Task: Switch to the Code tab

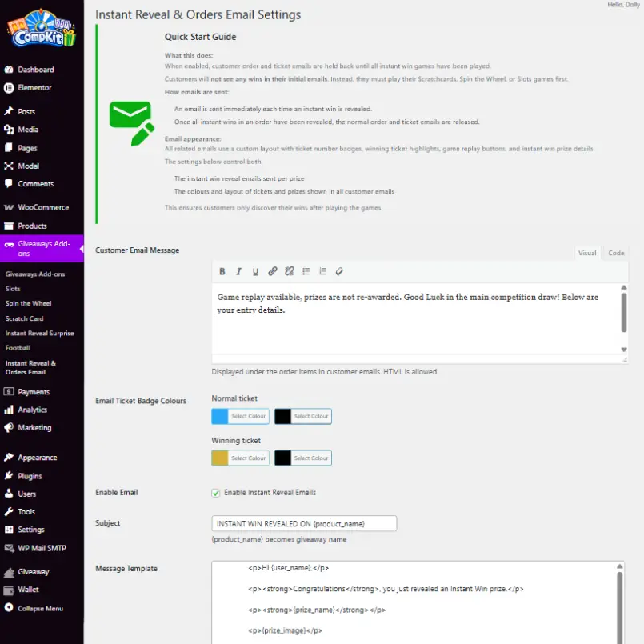Action: pos(615,252)
